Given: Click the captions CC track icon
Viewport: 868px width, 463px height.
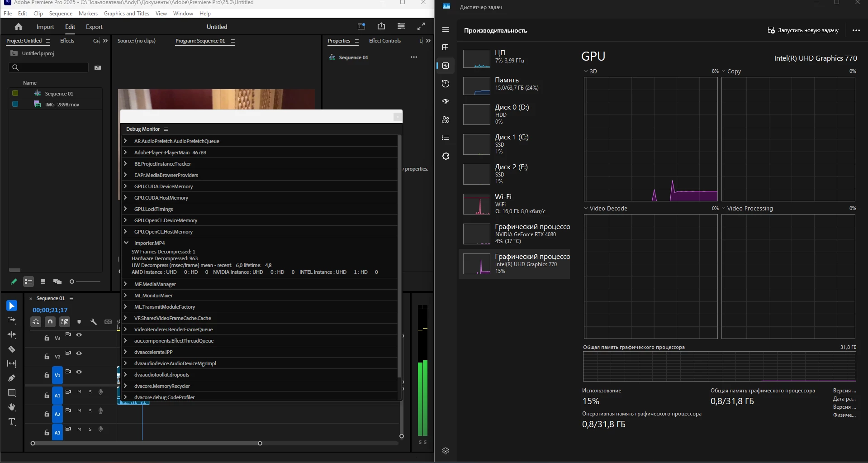Looking at the screenshot, I should (x=108, y=322).
